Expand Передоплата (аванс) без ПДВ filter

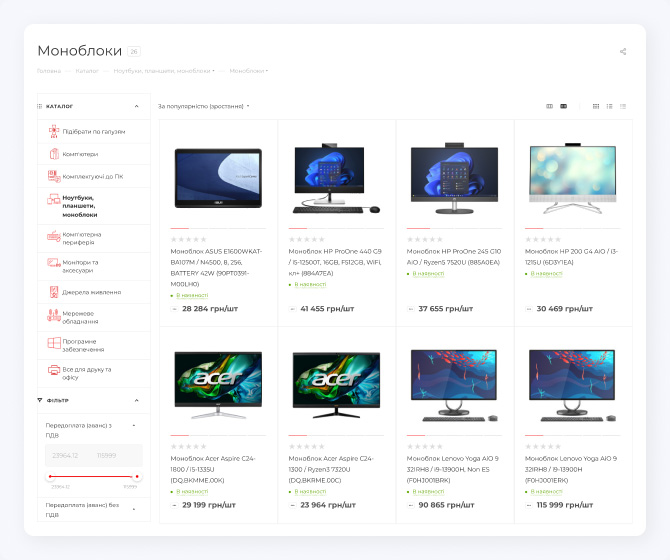click(134, 509)
